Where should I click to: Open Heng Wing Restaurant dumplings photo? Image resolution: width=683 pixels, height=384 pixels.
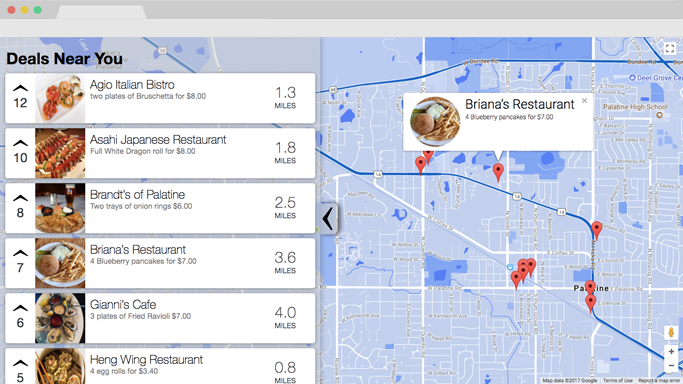60,366
